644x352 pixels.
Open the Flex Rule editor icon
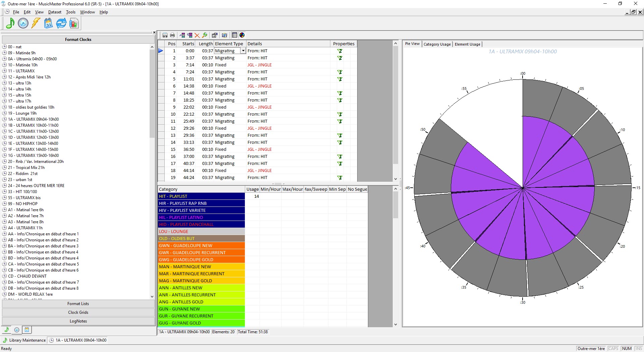[225, 35]
